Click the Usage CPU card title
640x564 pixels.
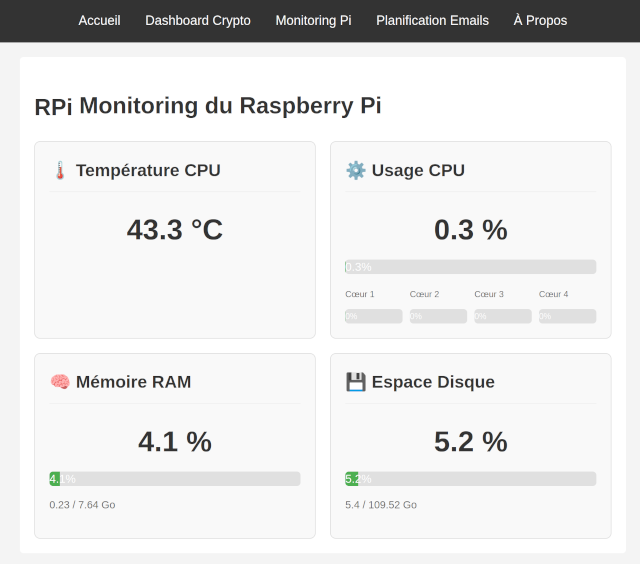(x=418, y=171)
